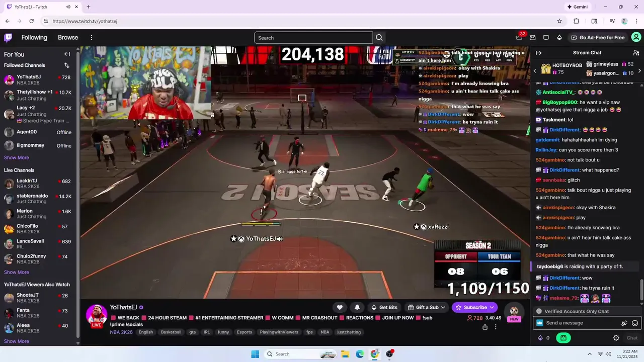644x362 pixels.
Task: Mute the tab audio speaker icon
Action: pos(68,7)
